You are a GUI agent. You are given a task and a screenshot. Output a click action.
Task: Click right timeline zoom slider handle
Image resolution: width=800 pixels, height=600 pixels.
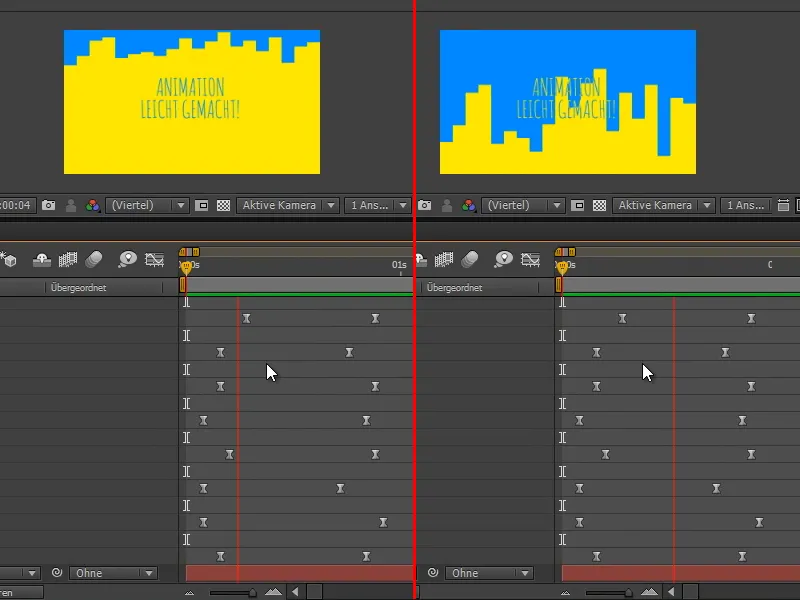coord(629,592)
